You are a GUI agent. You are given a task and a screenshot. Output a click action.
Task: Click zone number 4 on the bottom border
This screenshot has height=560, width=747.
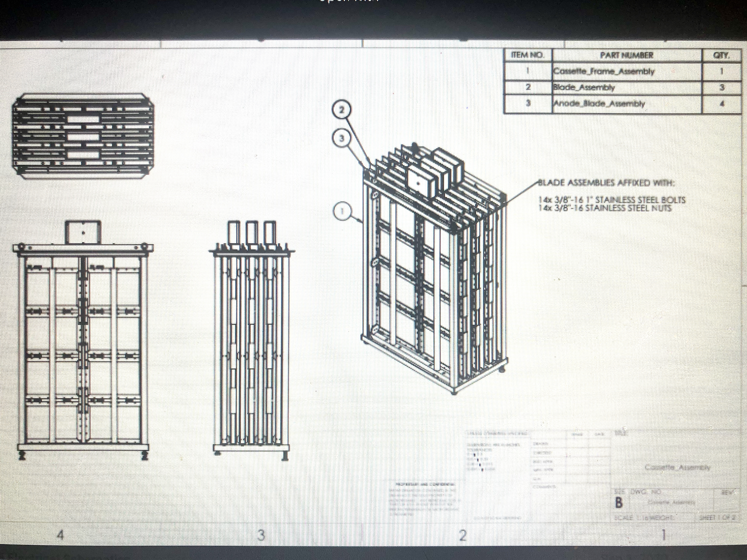click(x=60, y=535)
